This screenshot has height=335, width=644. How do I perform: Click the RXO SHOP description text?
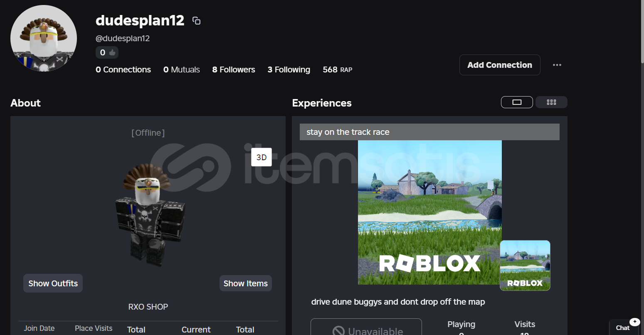coord(148,307)
